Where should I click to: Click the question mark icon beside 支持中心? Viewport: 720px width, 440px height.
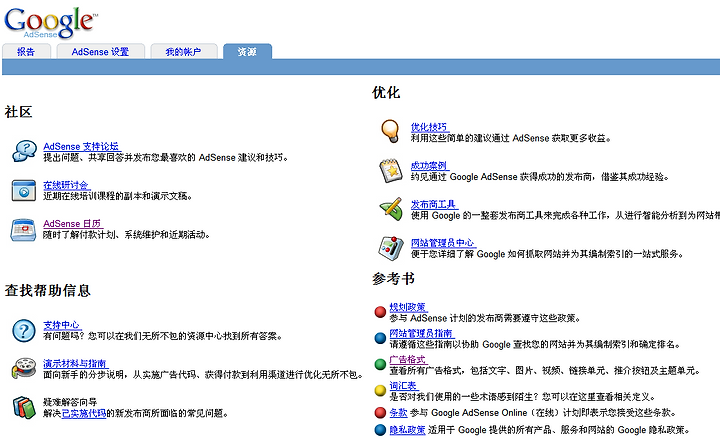click(24, 331)
